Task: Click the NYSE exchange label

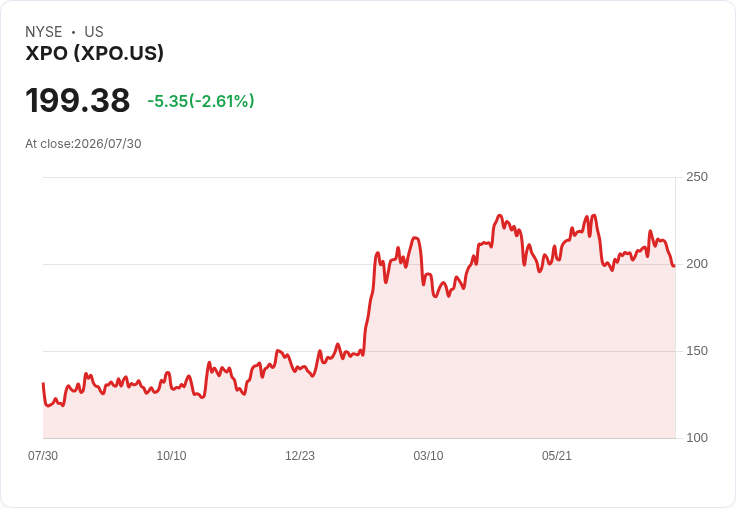Action: pyautogui.click(x=44, y=32)
